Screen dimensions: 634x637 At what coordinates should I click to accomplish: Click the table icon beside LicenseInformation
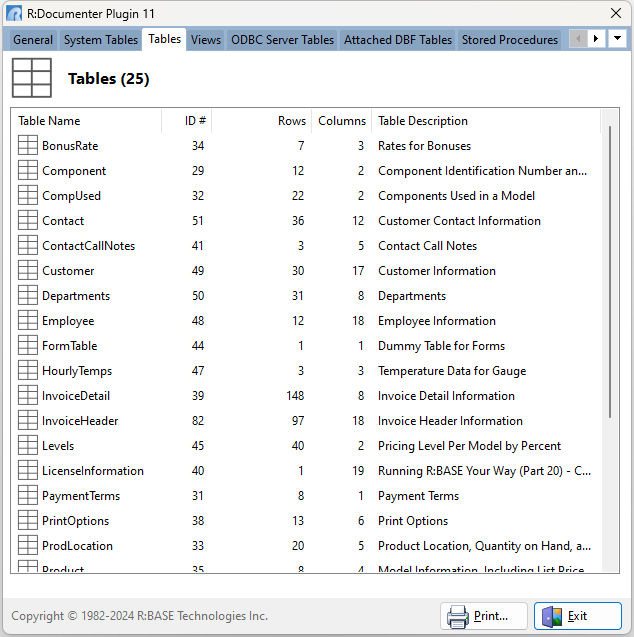click(28, 470)
